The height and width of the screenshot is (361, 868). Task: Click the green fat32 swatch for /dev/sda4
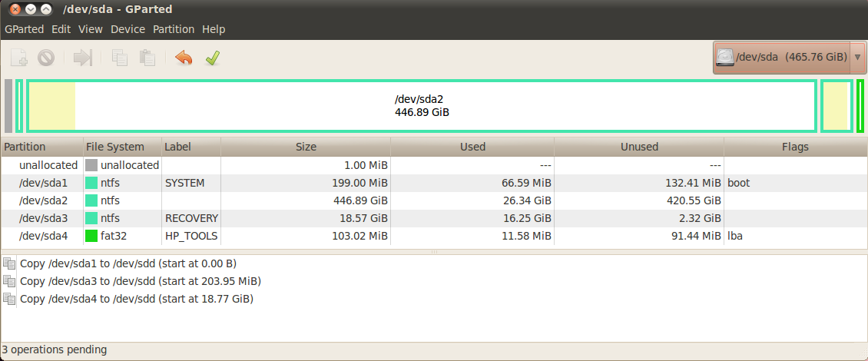point(91,236)
